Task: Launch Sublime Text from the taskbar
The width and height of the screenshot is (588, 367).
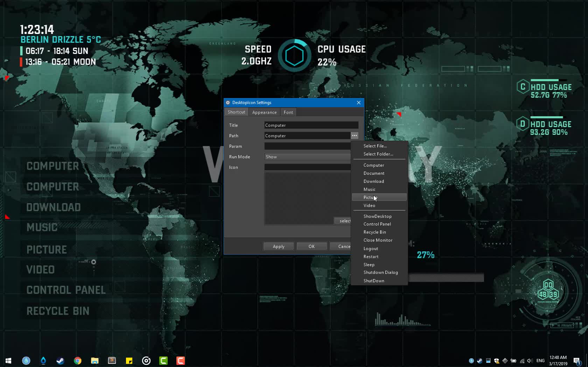Action: (x=112, y=361)
